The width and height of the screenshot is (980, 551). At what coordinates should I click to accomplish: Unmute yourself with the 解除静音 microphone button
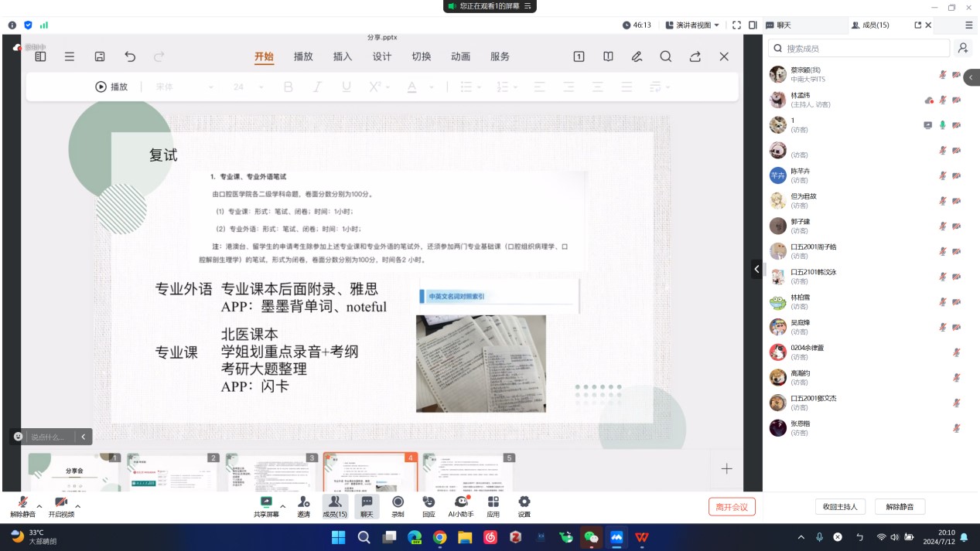click(22, 503)
